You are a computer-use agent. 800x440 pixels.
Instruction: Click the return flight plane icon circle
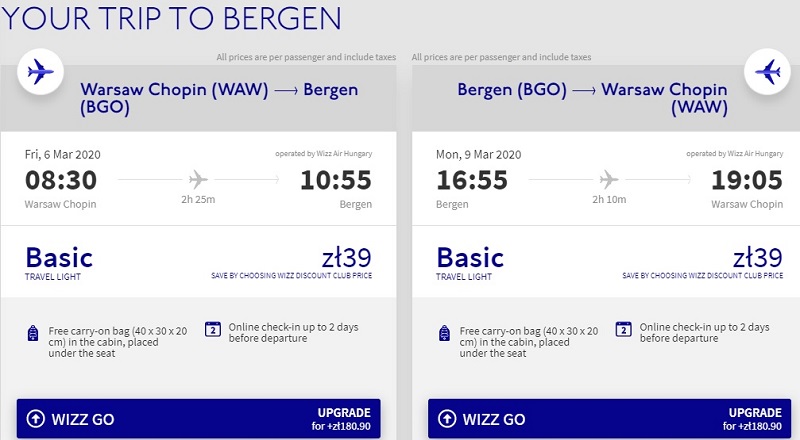tap(769, 72)
